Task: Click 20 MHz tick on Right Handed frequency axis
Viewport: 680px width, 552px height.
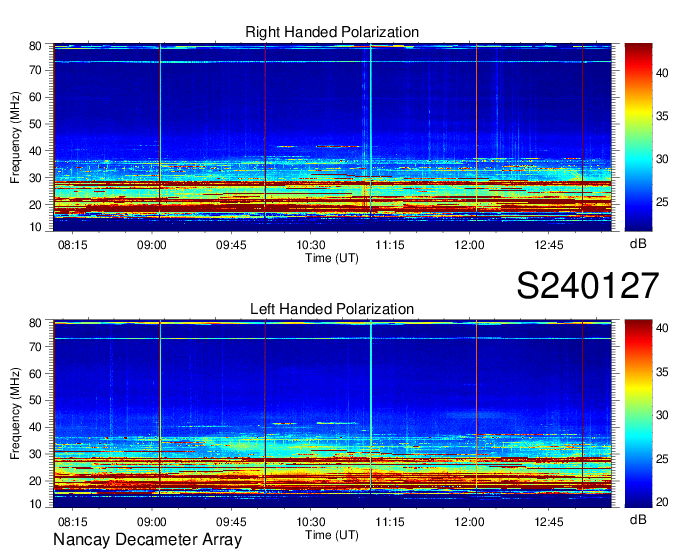Action: point(35,205)
